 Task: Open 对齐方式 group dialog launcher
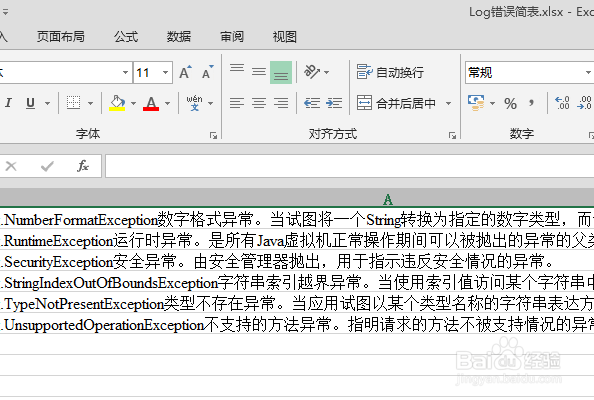point(452,135)
